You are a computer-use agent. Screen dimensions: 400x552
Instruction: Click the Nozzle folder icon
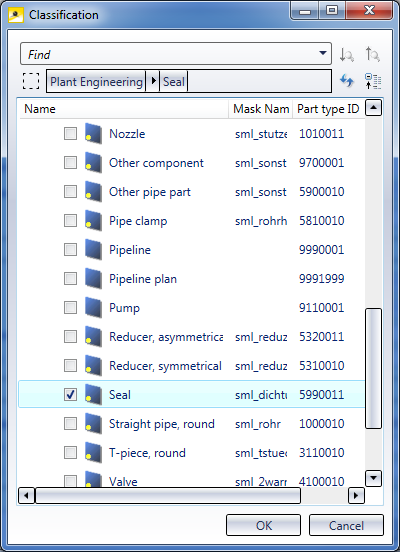click(x=93, y=134)
